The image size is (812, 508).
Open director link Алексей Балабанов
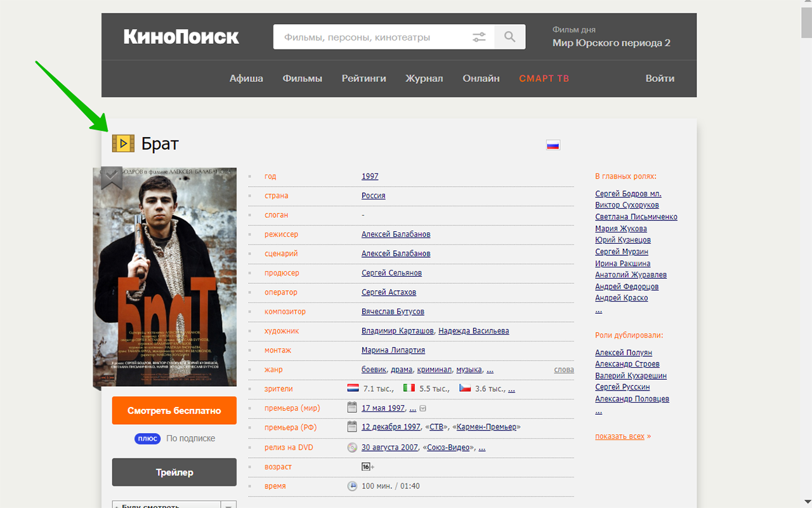coord(396,234)
